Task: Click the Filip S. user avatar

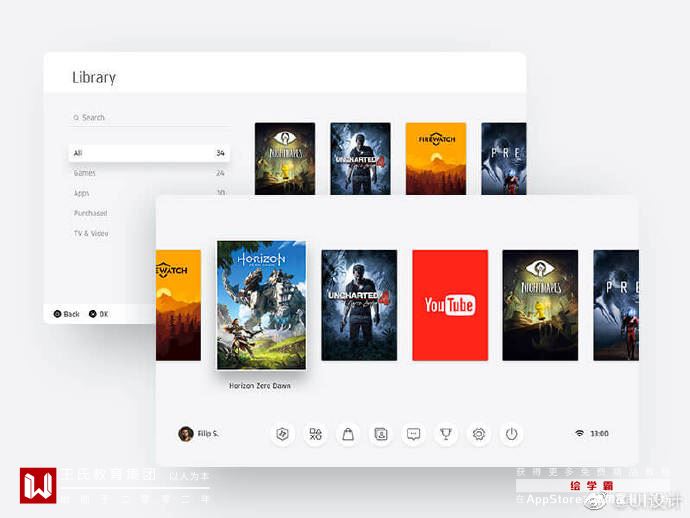Action: (186, 434)
